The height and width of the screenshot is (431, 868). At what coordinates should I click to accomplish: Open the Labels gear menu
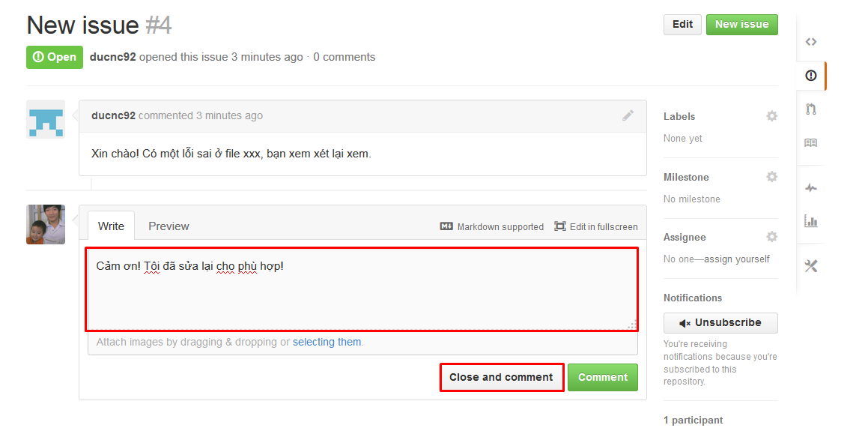click(771, 115)
